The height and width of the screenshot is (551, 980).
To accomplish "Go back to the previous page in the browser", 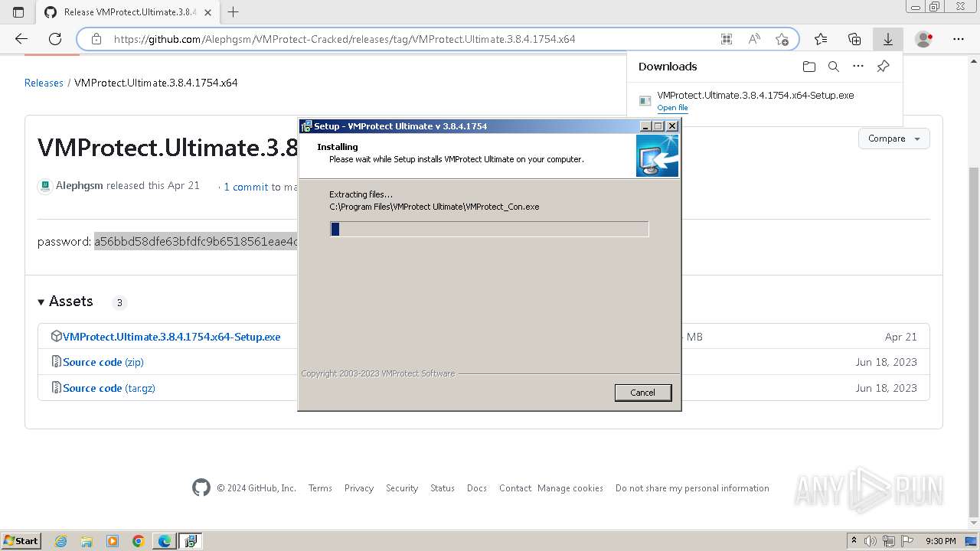I will (21, 39).
